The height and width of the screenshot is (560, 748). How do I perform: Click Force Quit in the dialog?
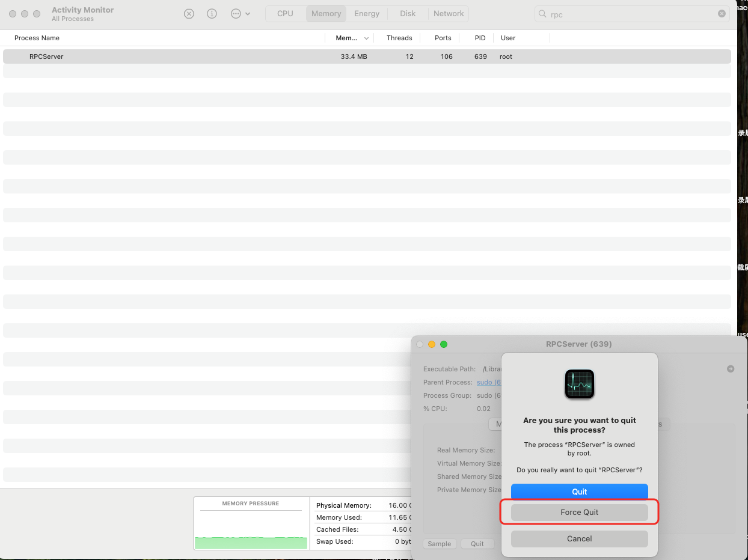click(579, 513)
